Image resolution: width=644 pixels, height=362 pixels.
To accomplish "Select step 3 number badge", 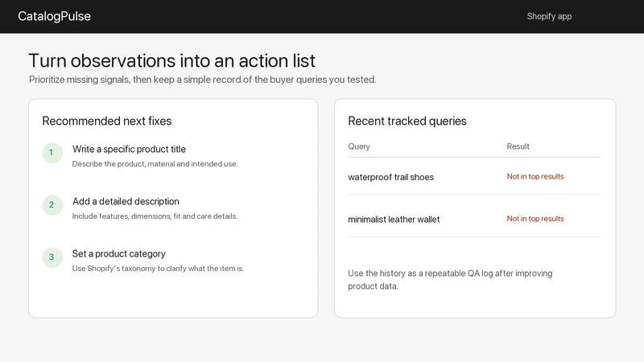I will point(52,257).
